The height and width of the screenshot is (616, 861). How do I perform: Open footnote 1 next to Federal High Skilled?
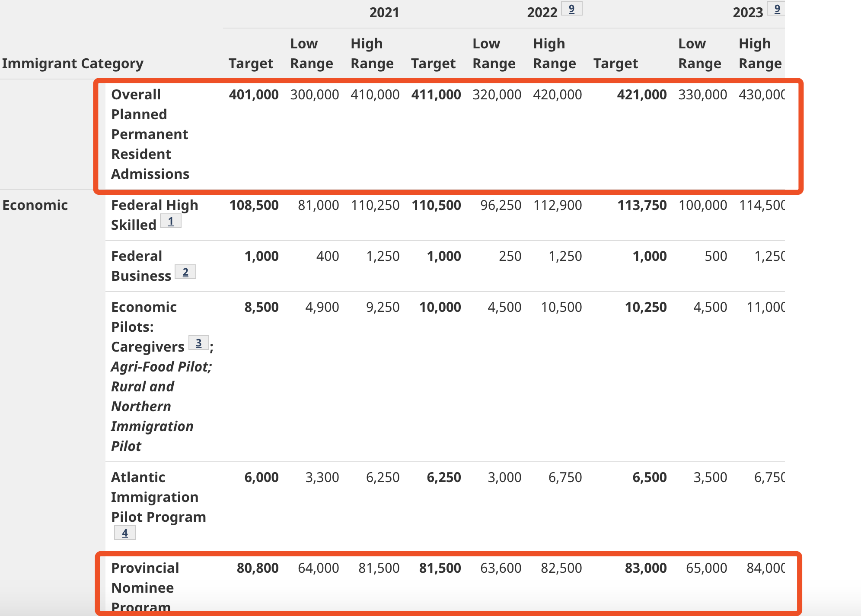click(x=171, y=222)
